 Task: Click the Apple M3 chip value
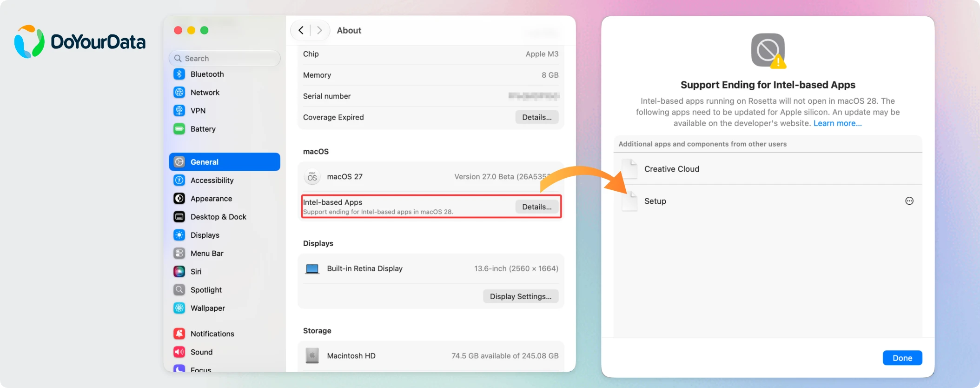542,54
